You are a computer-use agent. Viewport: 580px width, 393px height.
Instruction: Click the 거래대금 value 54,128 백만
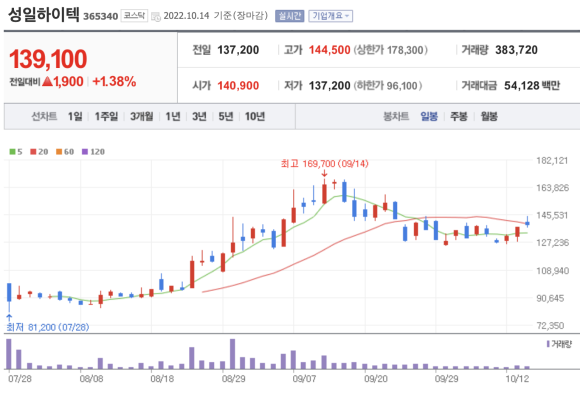pos(532,86)
